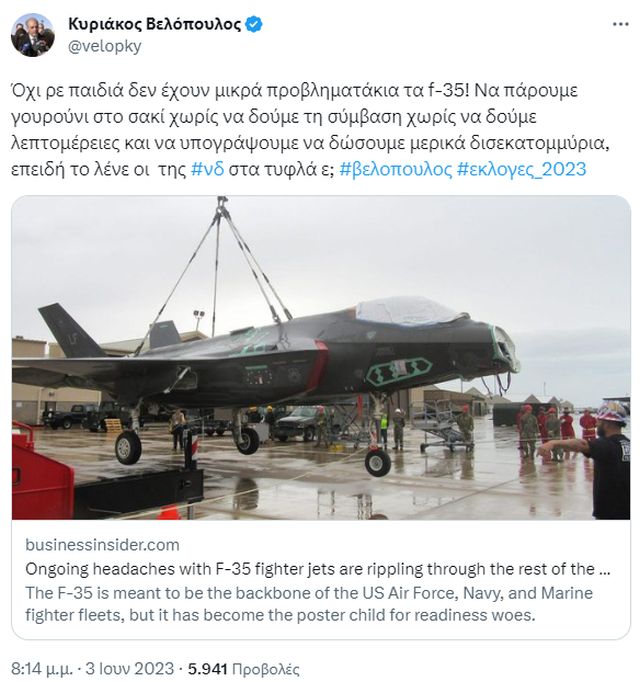
Task: Open the #νδ hashtag
Action: 208,169
